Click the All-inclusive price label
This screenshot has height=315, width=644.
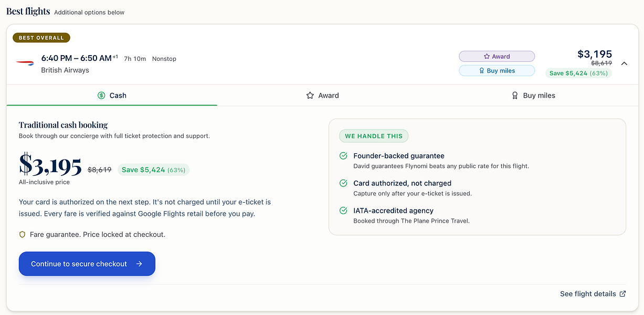tap(44, 182)
